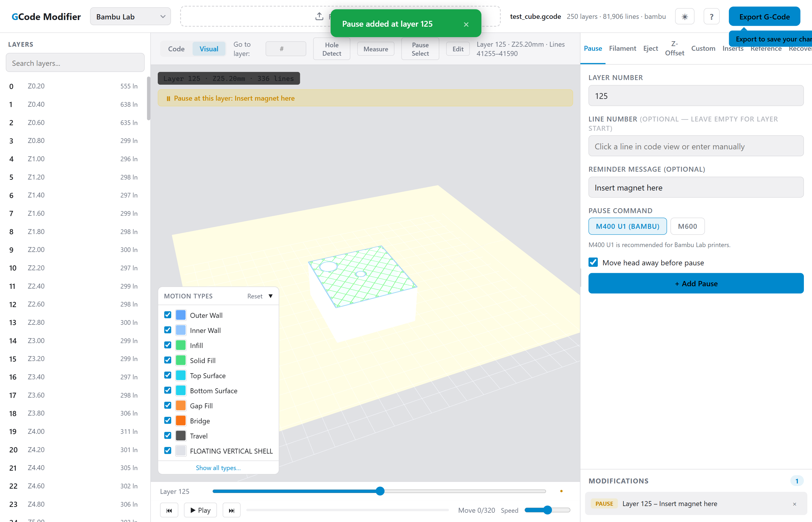The width and height of the screenshot is (812, 522).
Task: Toggle Inner Wall motion type checkbox
Action: [x=168, y=330]
